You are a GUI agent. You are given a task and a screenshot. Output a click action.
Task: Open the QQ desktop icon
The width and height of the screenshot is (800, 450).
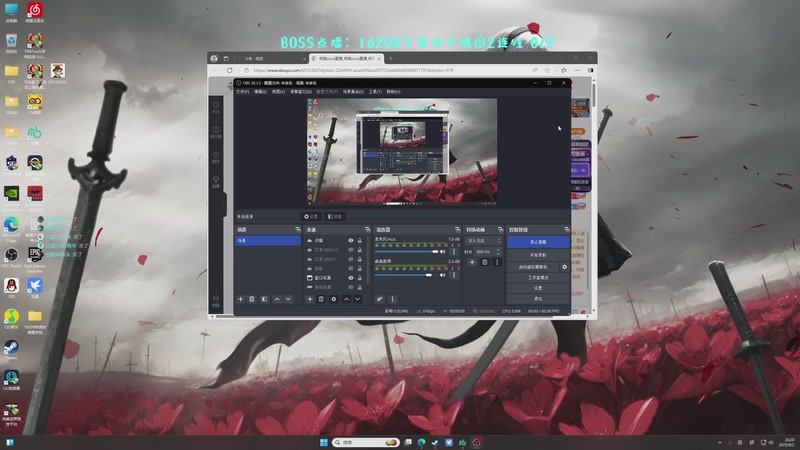pyautogui.click(x=11, y=287)
